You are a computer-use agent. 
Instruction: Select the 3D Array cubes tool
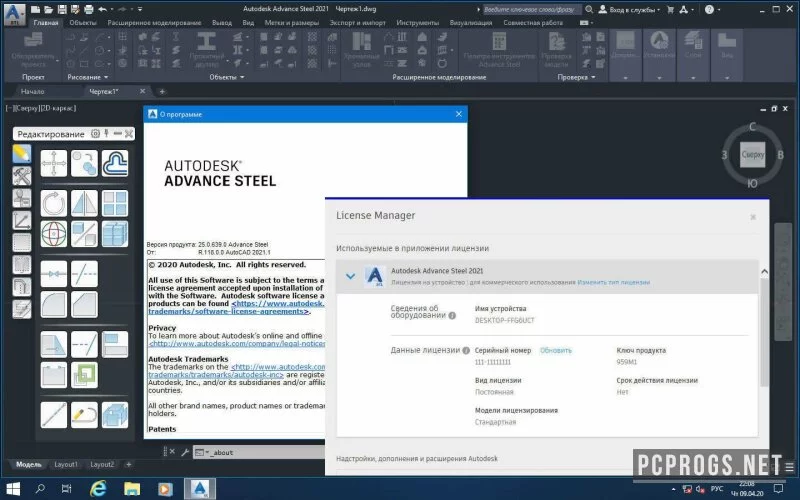click(x=115, y=234)
